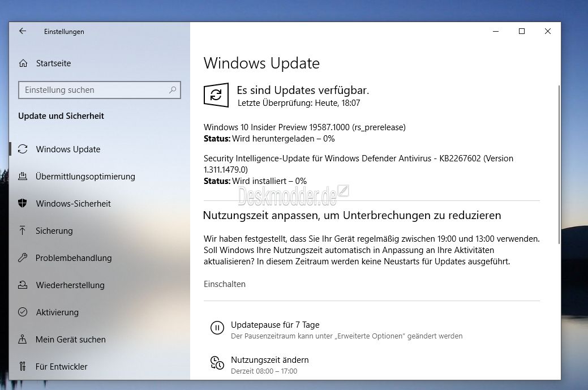The image size is (588, 390).
Task: Click the Einstellungen window title
Action: pos(64,32)
